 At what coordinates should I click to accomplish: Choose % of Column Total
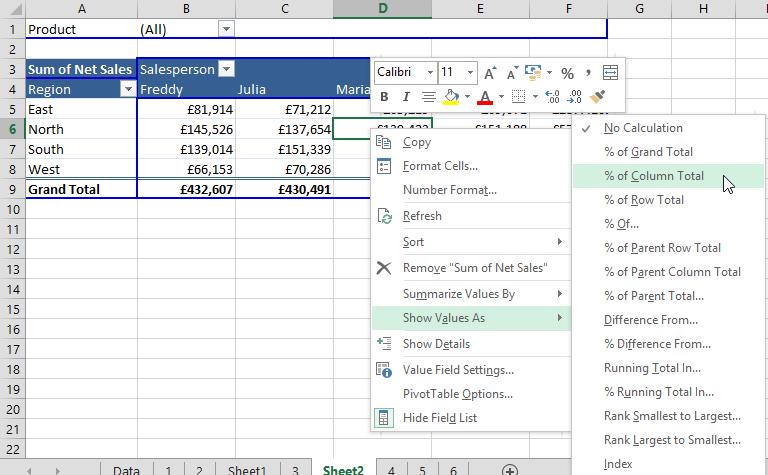coord(654,176)
